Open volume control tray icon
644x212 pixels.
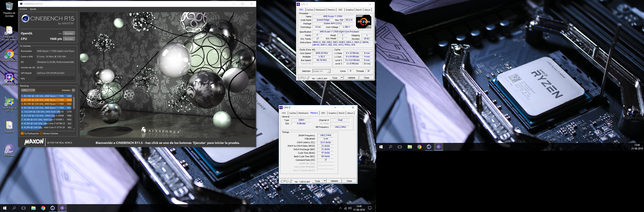350,208
